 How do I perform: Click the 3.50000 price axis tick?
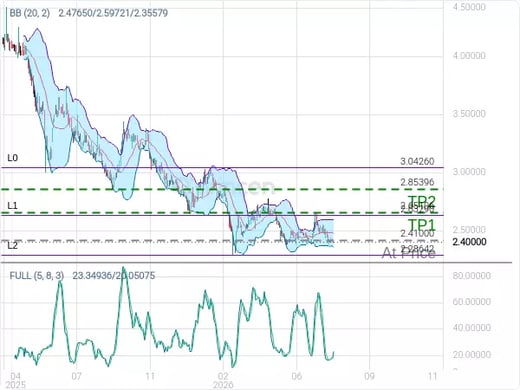tap(469, 114)
